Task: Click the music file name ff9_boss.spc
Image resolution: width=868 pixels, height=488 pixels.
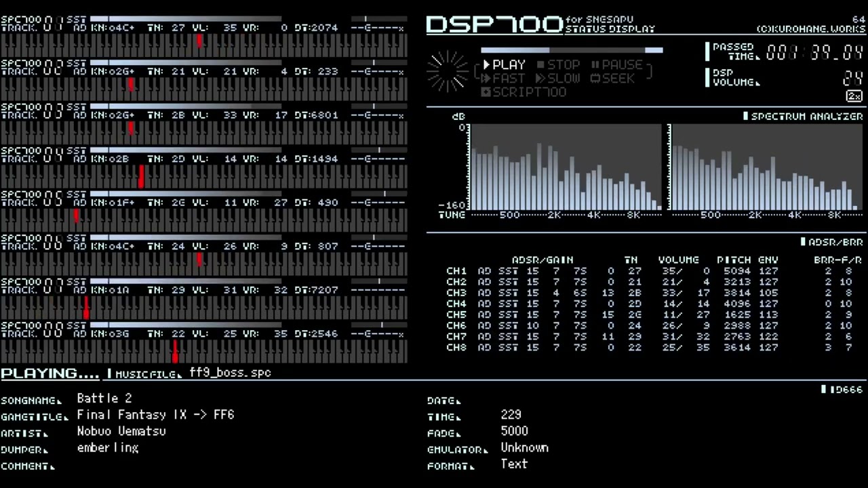Action: tap(231, 373)
